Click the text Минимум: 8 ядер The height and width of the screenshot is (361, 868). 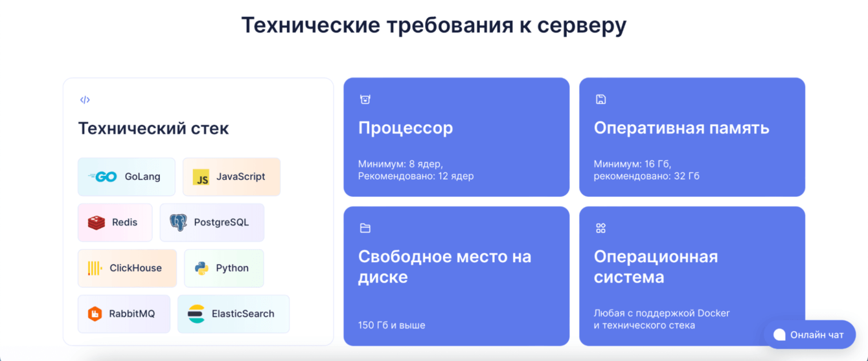tap(401, 164)
